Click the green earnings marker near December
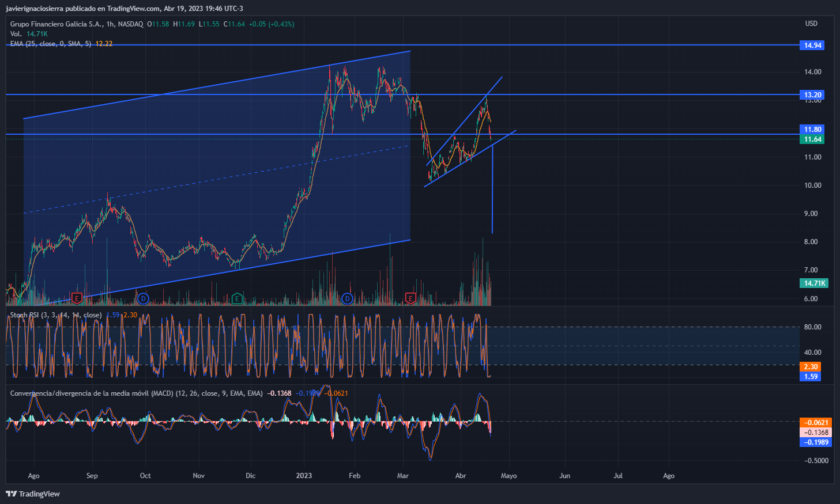Image resolution: width=840 pixels, height=504 pixels. click(236, 298)
